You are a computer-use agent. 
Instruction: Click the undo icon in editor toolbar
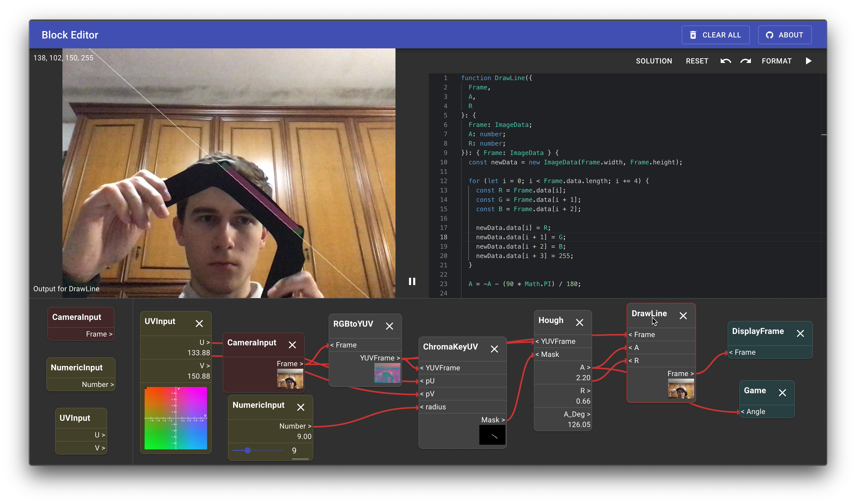pyautogui.click(x=725, y=61)
